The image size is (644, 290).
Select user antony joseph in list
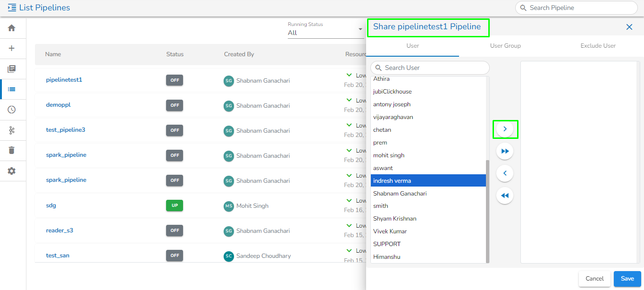428,104
